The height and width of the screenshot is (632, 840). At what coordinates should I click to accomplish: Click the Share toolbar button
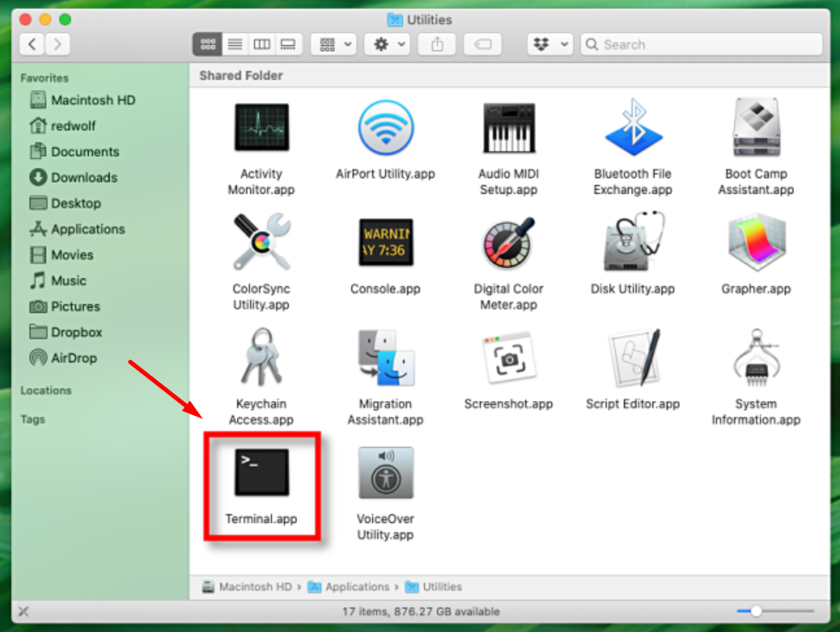pyautogui.click(x=437, y=44)
